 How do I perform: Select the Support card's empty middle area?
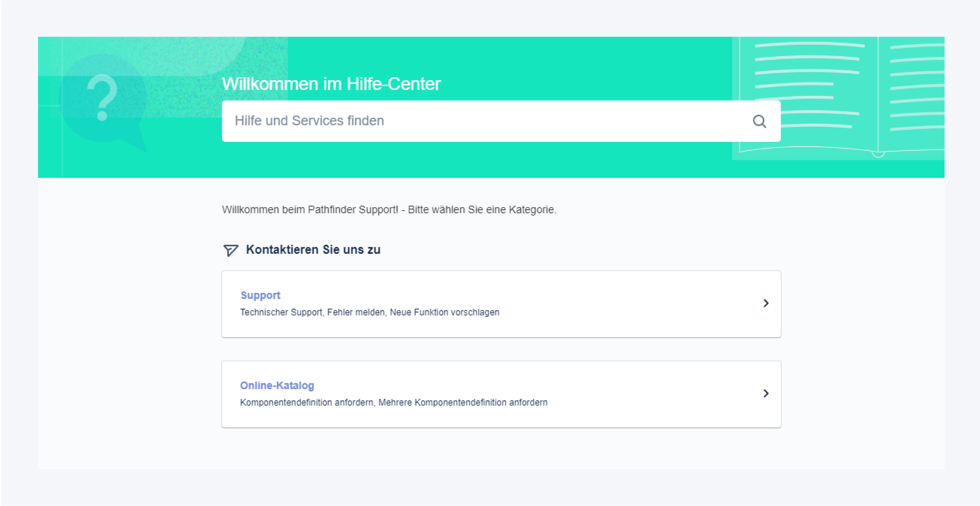tap(623, 304)
